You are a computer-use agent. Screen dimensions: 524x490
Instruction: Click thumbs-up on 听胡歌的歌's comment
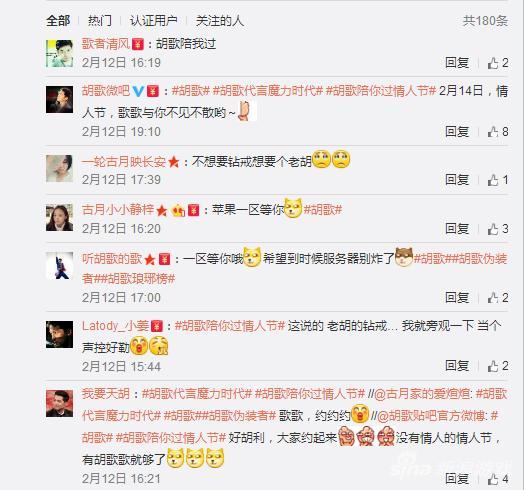coord(498,297)
